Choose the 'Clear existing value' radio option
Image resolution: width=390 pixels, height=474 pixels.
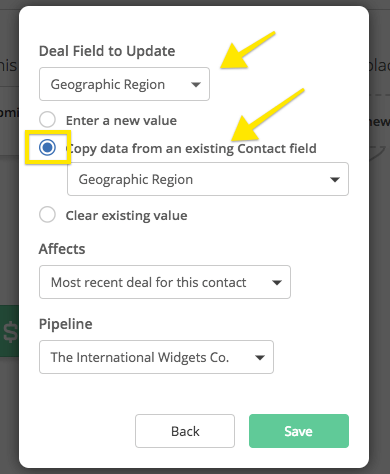[x=47, y=215]
